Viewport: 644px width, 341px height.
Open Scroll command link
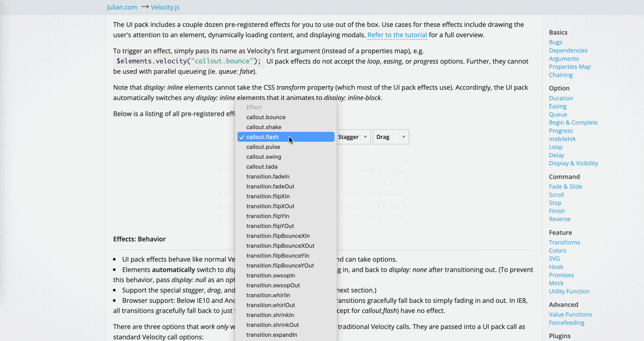[x=556, y=195]
